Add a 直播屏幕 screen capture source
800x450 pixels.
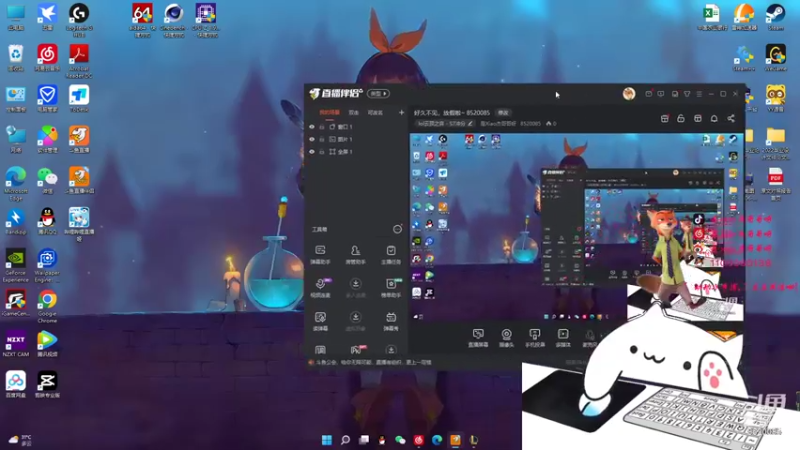tap(478, 338)
